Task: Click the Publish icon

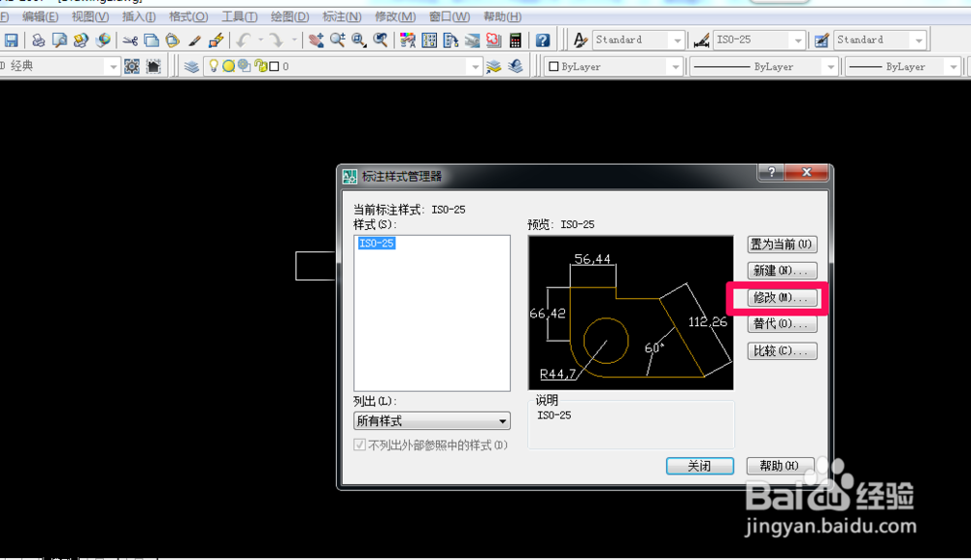Action: [x=81, y=41]
